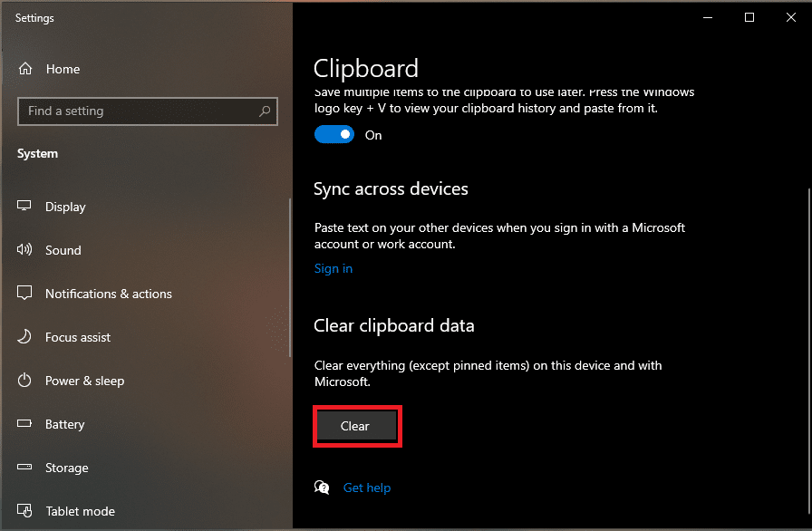Click the Home icon in the sidebar

(27, 69)
